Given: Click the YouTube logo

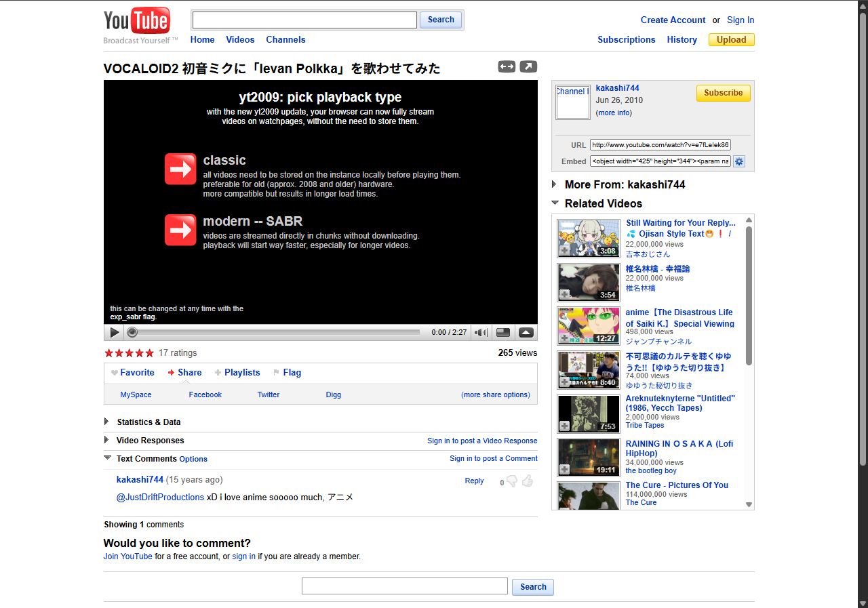Looking at the screenshot, I should (x=136, y=21).
